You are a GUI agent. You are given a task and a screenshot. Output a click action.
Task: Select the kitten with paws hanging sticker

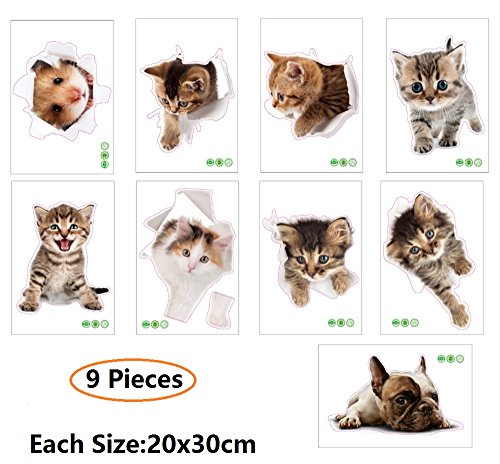click(x=310, y=258)
